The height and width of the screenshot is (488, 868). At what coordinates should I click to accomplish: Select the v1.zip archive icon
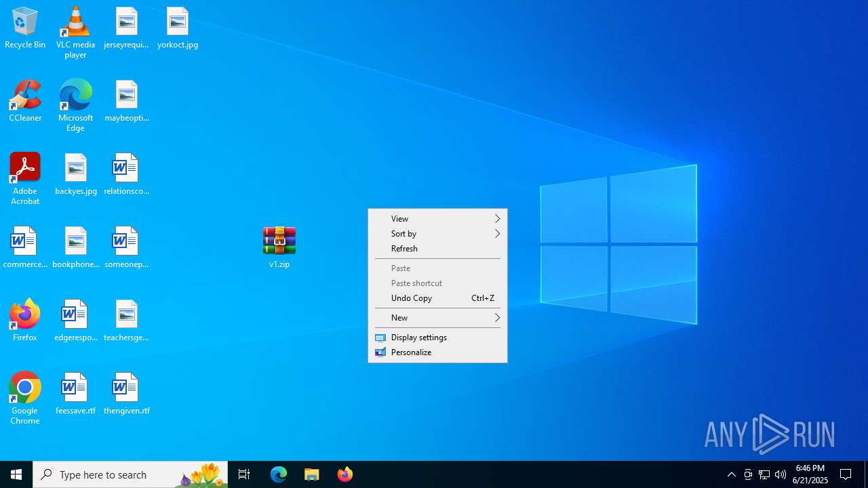pos(279,247)
